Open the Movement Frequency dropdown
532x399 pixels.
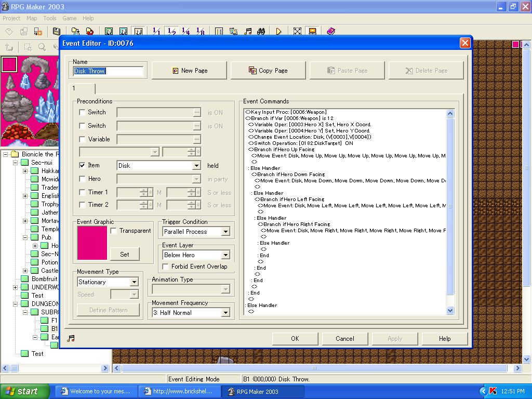click(x=225, y=313)
